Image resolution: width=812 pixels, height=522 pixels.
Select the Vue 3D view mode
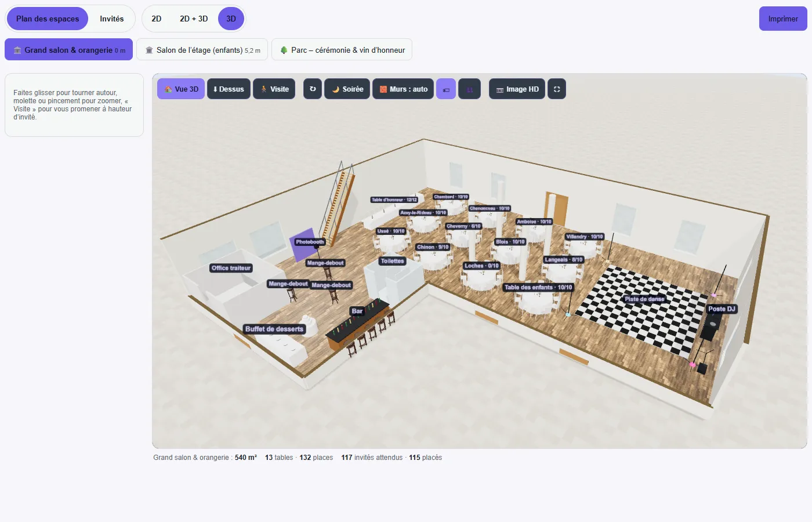click(181, 89)
